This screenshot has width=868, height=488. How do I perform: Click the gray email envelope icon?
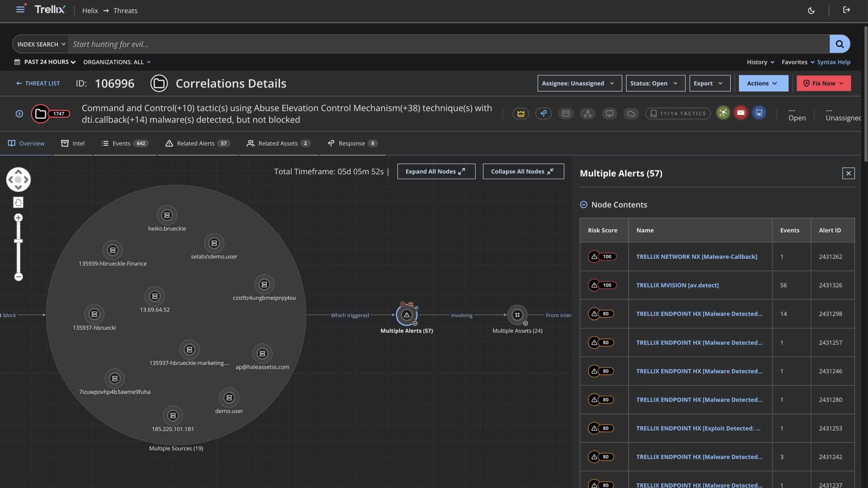(566, 114)
